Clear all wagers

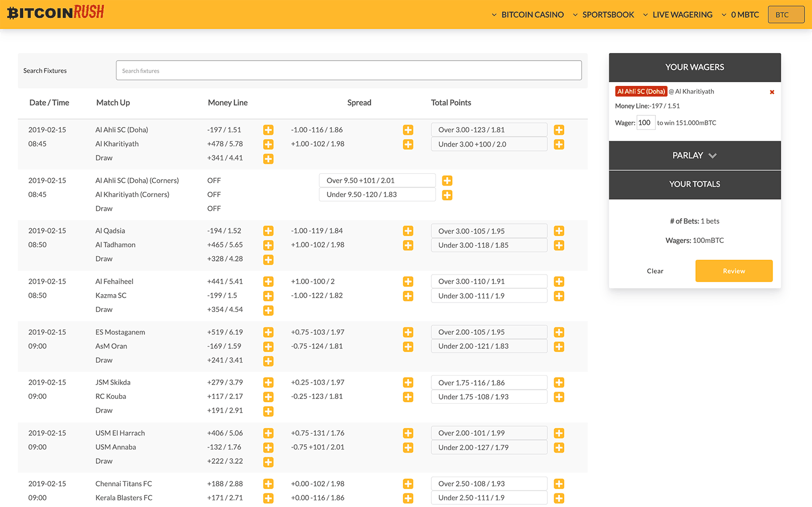coord(655,271)
